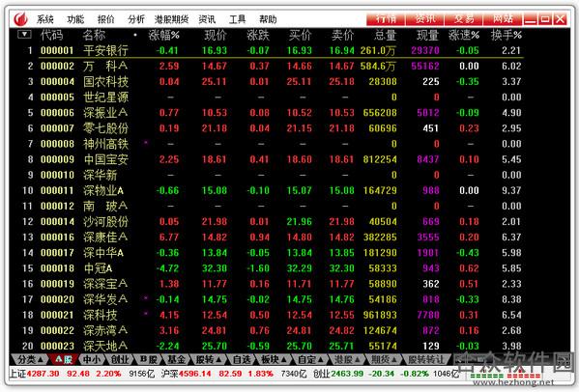Select stock code 000021
Screen dimensions: 579x392
pos(57,315)
